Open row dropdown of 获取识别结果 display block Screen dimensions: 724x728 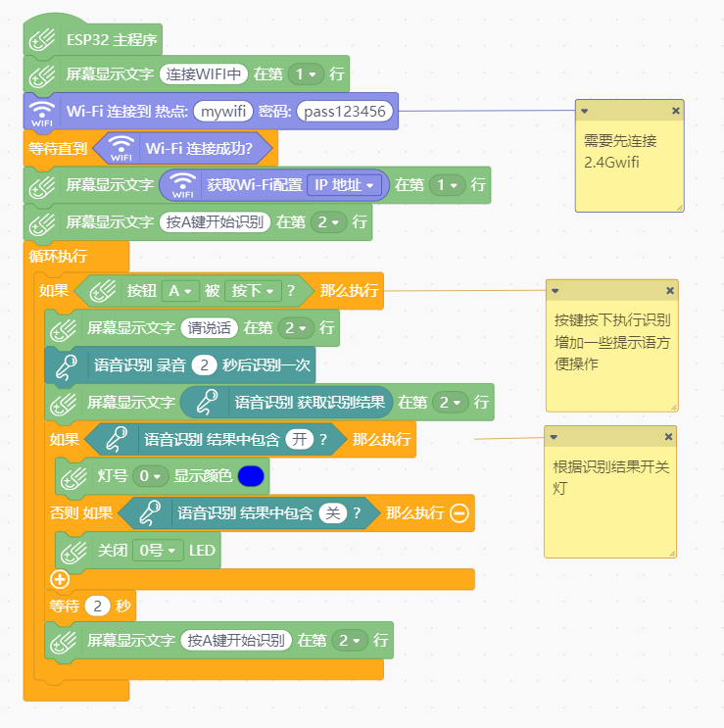[451, 402]
